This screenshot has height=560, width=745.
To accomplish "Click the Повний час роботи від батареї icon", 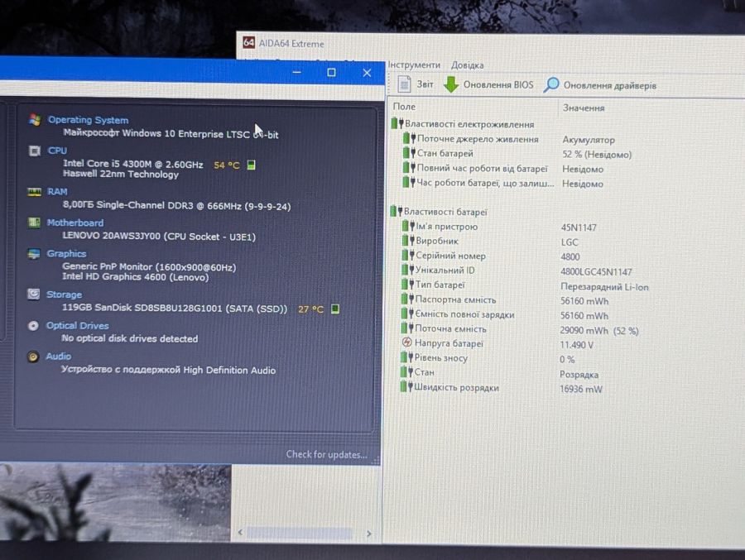I will (409, 167).
